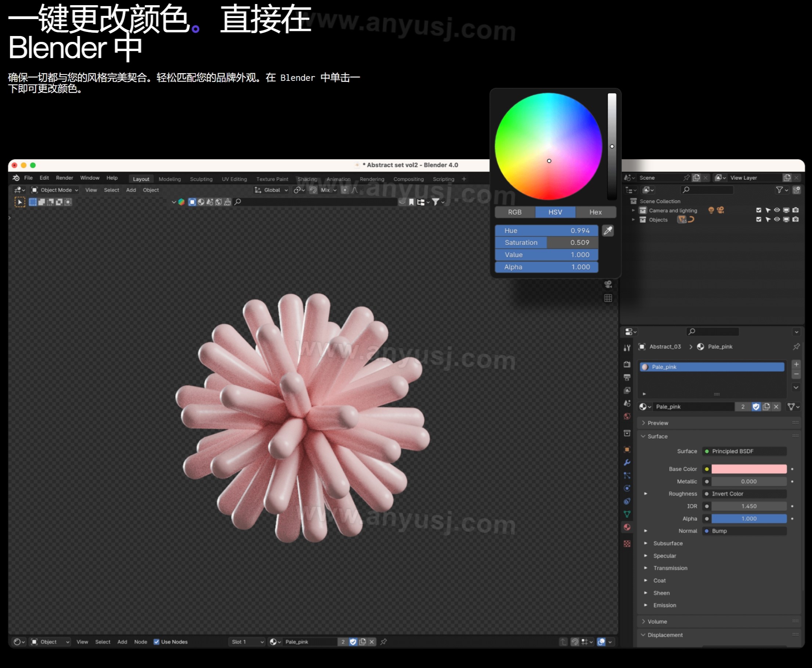This screenshot has height=668, width=812.
Task: Open the View Layer properties tab
Action: coord(627,390)
